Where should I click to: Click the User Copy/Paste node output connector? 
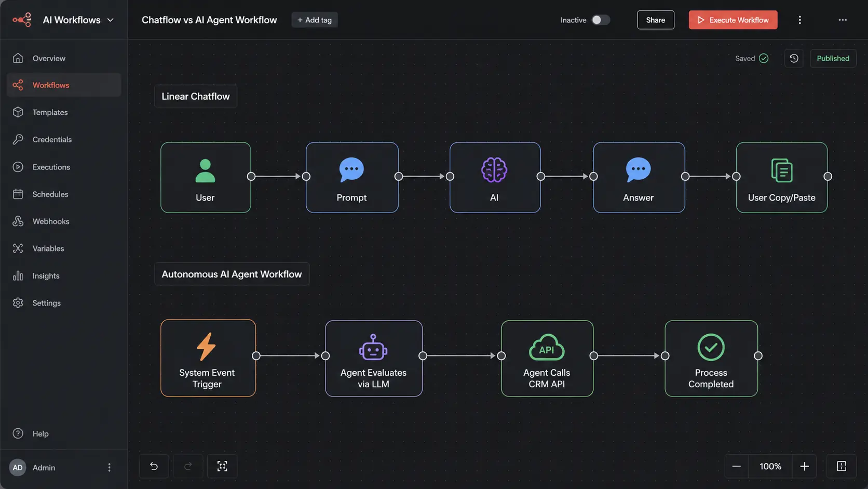point(828,176)
